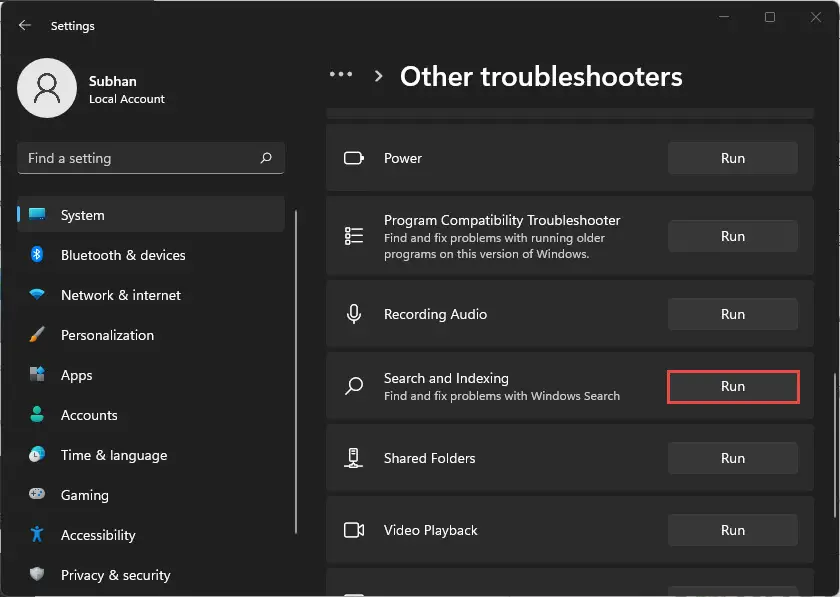840x597 pixels.
Task: Click the Shared Folders network drive icon
Action: coord(353,458)
